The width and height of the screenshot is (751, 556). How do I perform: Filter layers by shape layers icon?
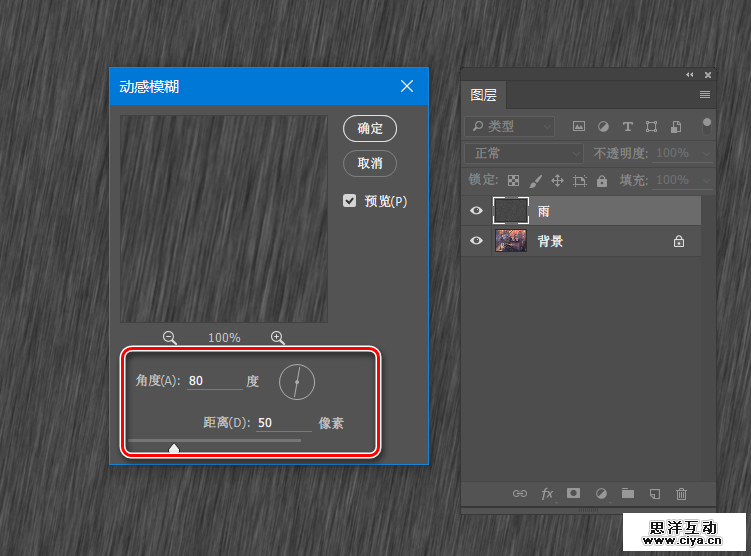coord(651,126)
